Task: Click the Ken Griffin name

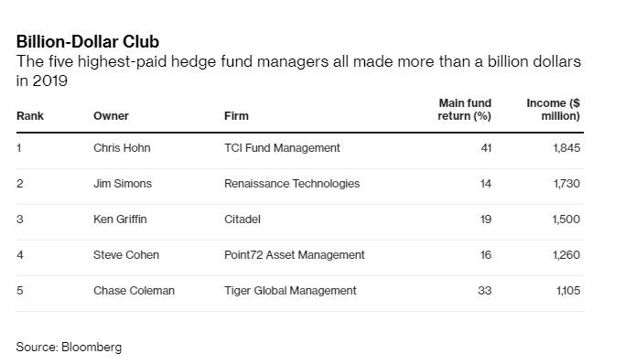Action: [120, 219]
